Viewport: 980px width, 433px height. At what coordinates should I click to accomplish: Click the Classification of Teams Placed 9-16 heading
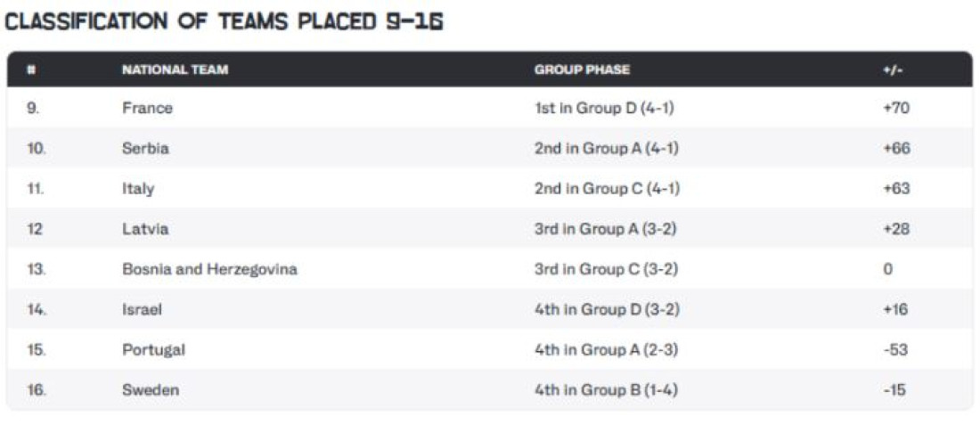point(223,22)
